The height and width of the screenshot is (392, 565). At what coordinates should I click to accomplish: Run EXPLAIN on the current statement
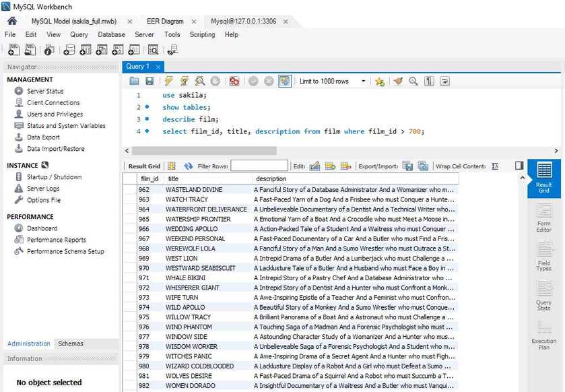199,81
